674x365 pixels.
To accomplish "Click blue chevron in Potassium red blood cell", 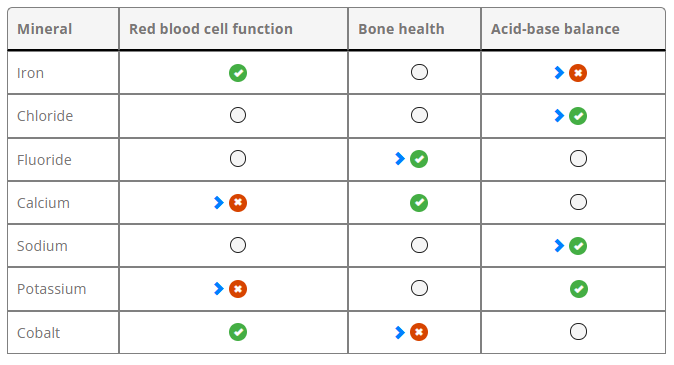I will click(219, 288).
